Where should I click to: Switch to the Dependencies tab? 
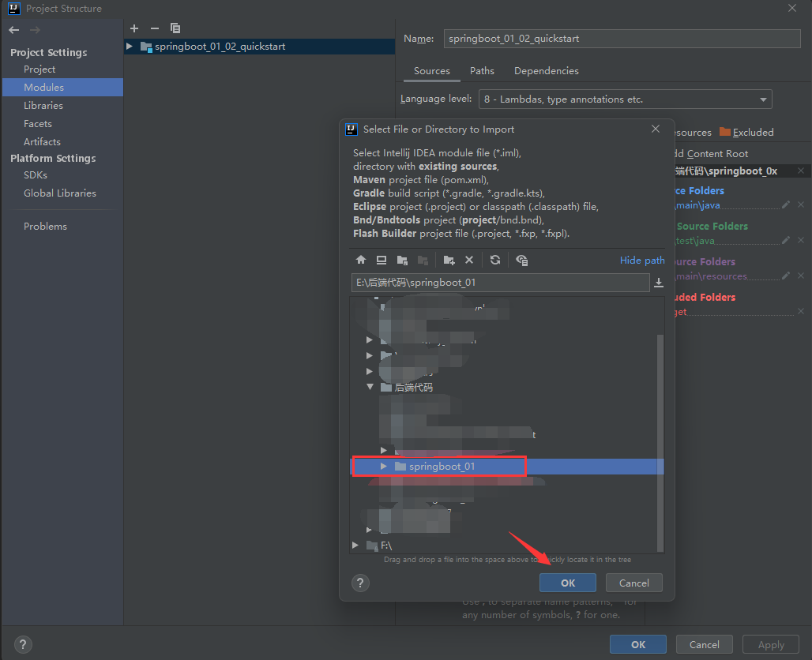(x=547, y=71)
